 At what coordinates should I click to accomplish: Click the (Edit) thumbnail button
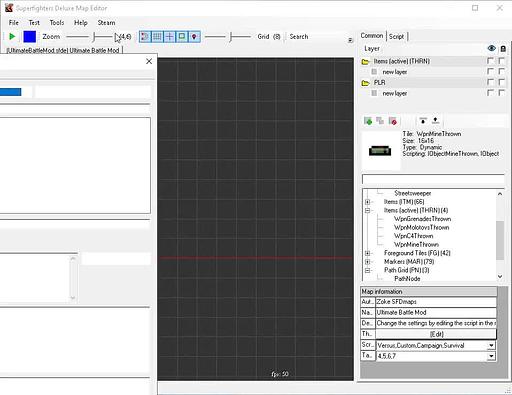point(436,334)
